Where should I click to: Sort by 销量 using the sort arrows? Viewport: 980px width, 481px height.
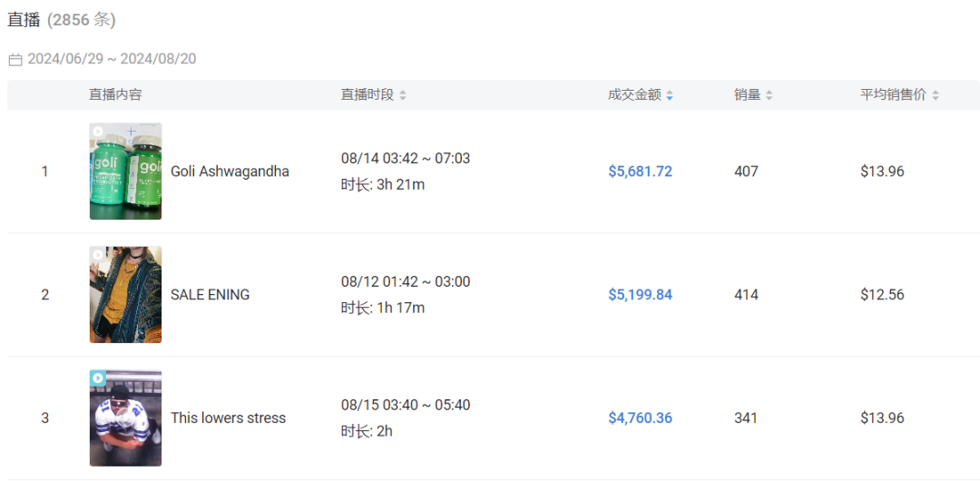tap(769, 95)
